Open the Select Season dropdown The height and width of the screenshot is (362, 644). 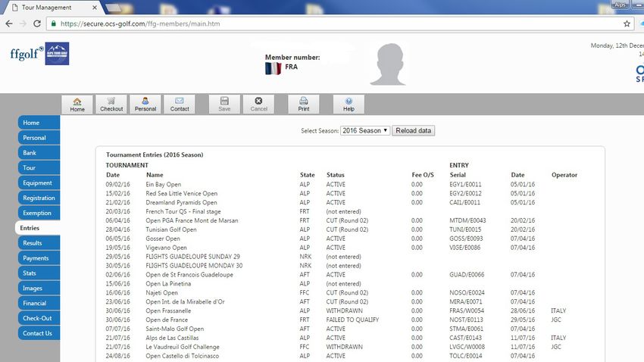pyautogui.click(x=365, y=130)
